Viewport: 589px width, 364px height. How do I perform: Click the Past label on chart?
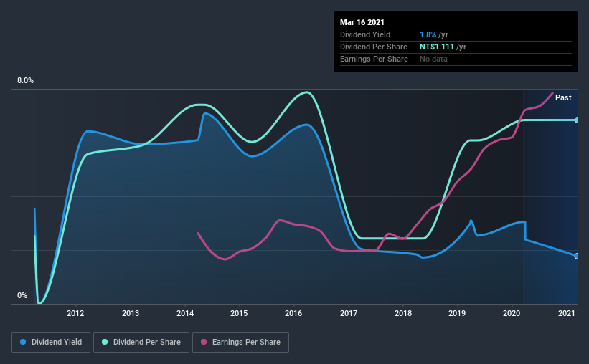pyautogui.click(x=563, y=97)
